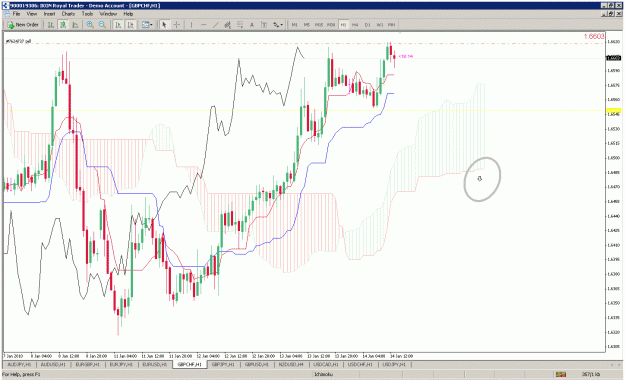625x380 pixels.
Task: Switch timeframe to H4
Action: [x=355, y=25]
